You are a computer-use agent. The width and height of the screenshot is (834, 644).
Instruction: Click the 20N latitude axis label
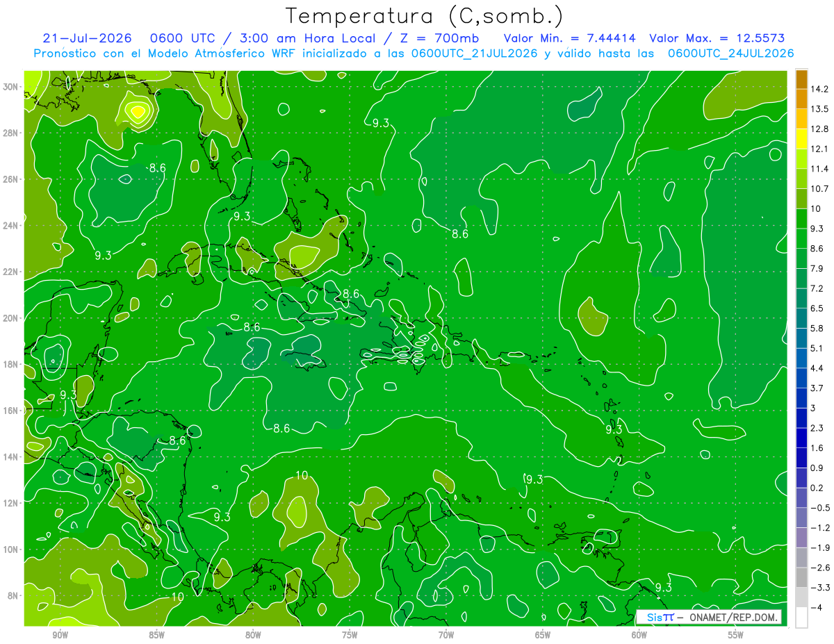(10, 318)
